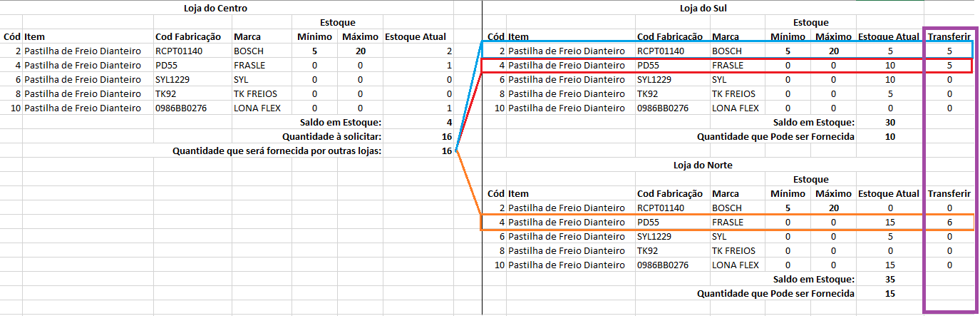
Task: Click FRASLE cell in Loja do Centro
Action: pos(249,65)
